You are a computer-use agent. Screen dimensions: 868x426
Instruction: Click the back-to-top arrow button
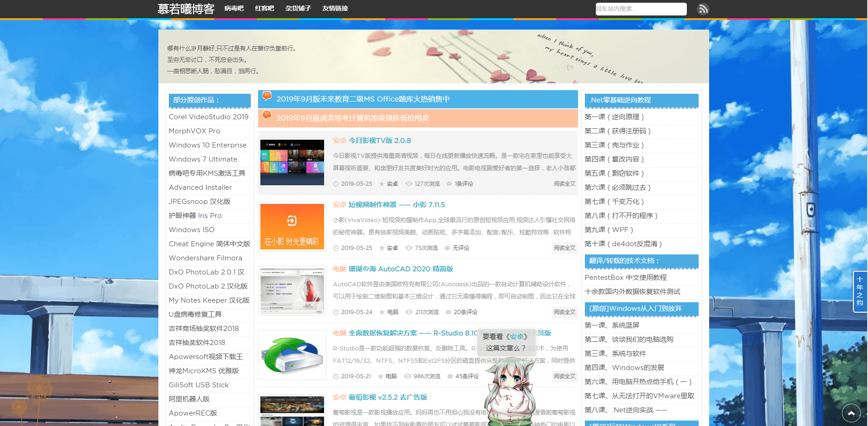(851, 413)
